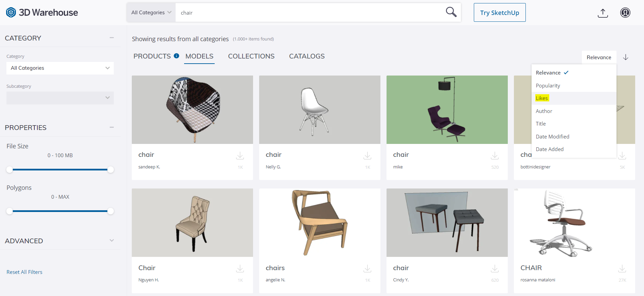Open the white Eames chair thumbnail

pos(320,110)
